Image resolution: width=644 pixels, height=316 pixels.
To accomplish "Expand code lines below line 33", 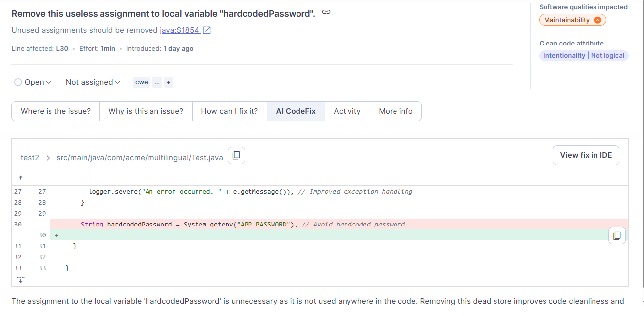I will point(21,280).
